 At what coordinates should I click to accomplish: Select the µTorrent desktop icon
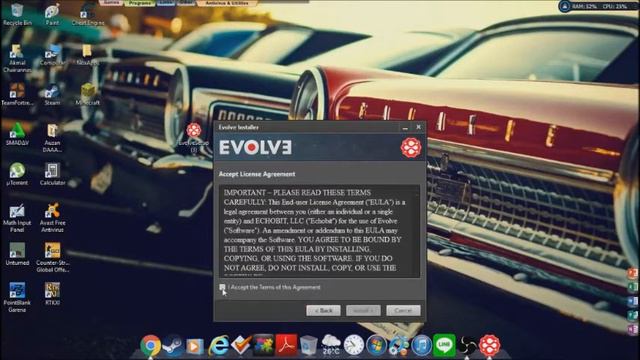tap(17, 175)
